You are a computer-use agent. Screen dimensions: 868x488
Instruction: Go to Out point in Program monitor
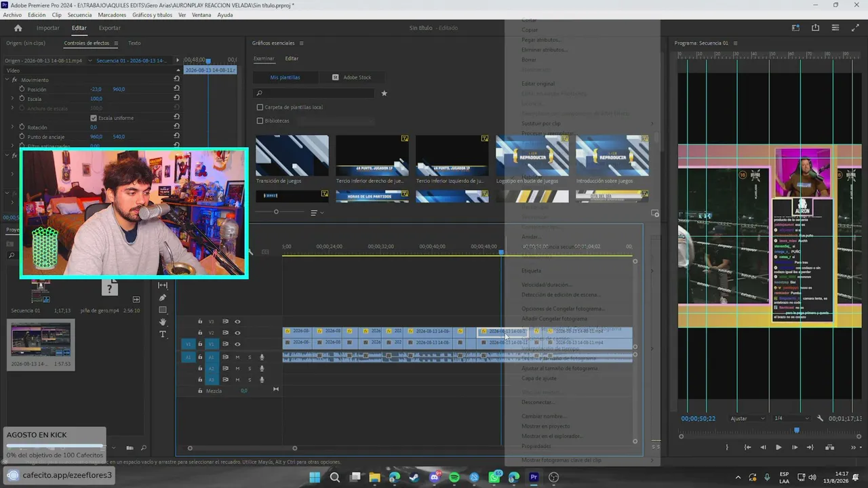(x=810, y=447)
